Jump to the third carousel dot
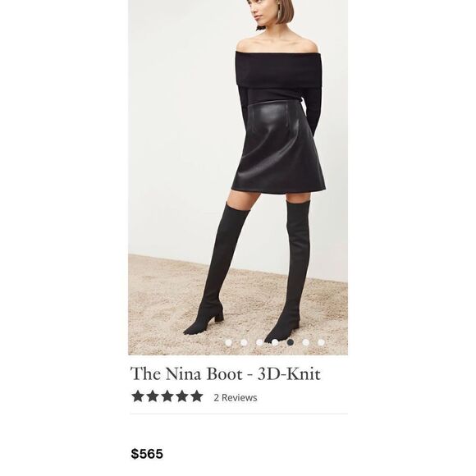Viewport: 476px width, 476px height. [259, 342]
